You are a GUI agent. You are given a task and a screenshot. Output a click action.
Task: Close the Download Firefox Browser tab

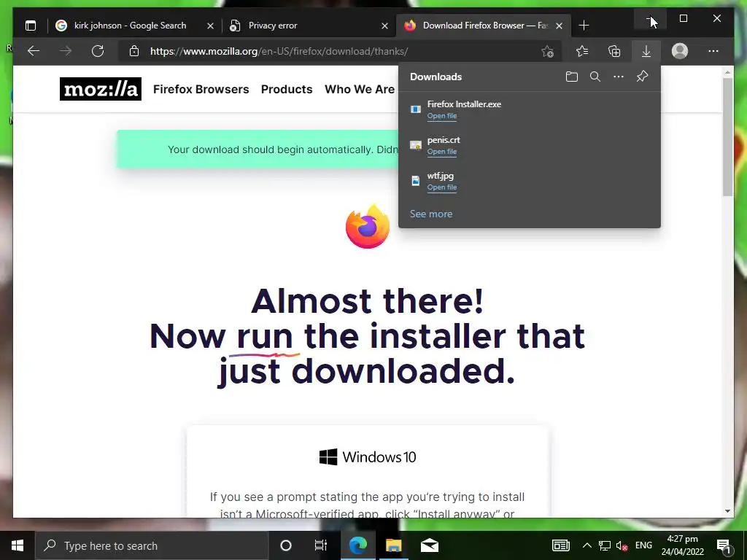(560, 26)
